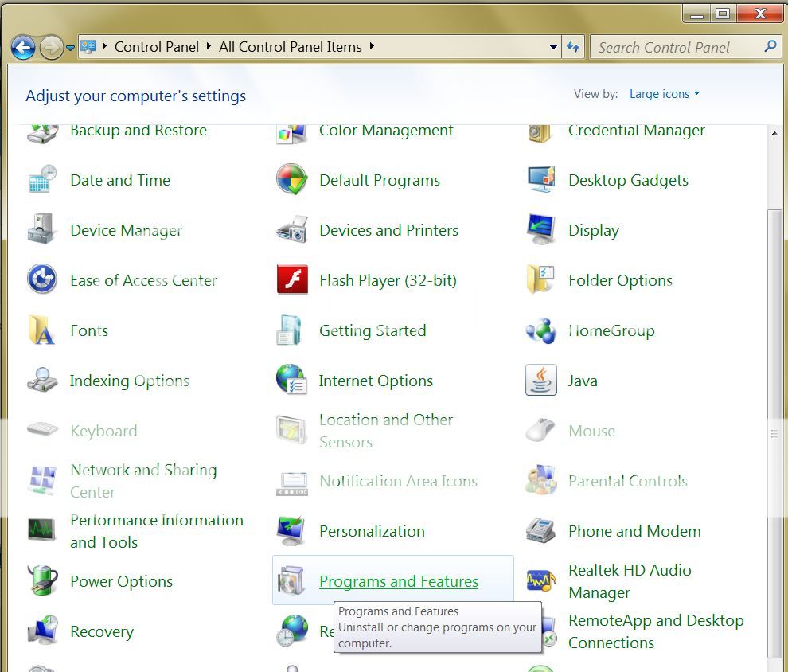
Task: Open the Desktop Gadgets icon
Action: tap(540, 179)
